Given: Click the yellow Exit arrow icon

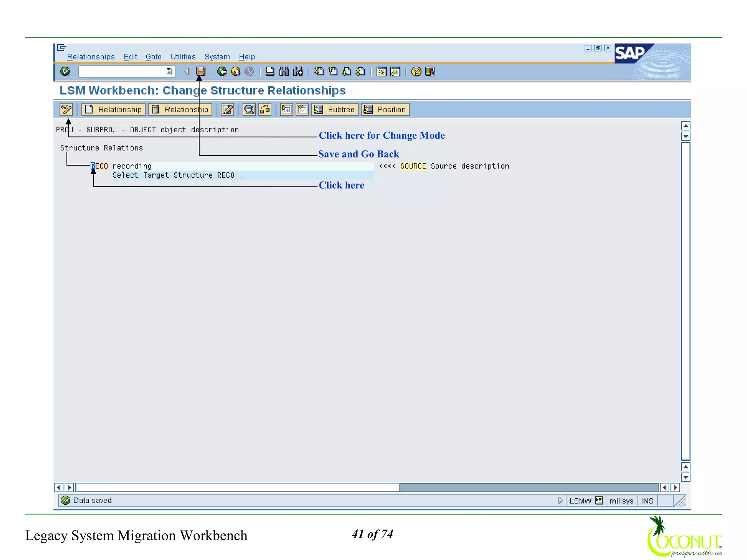Looking at the screenshot, I should point(236,71).
